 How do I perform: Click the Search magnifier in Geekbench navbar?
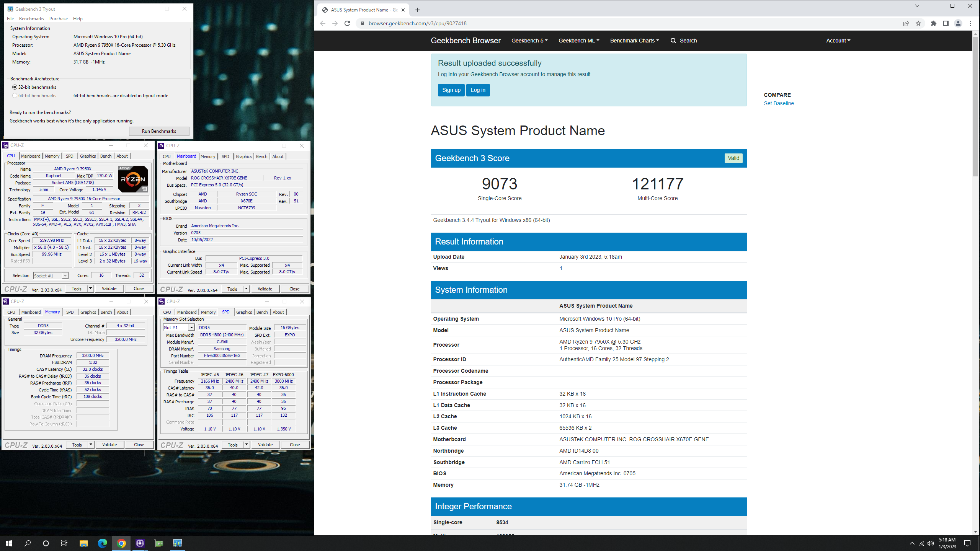pyautogui.click(x=673, y=41)
